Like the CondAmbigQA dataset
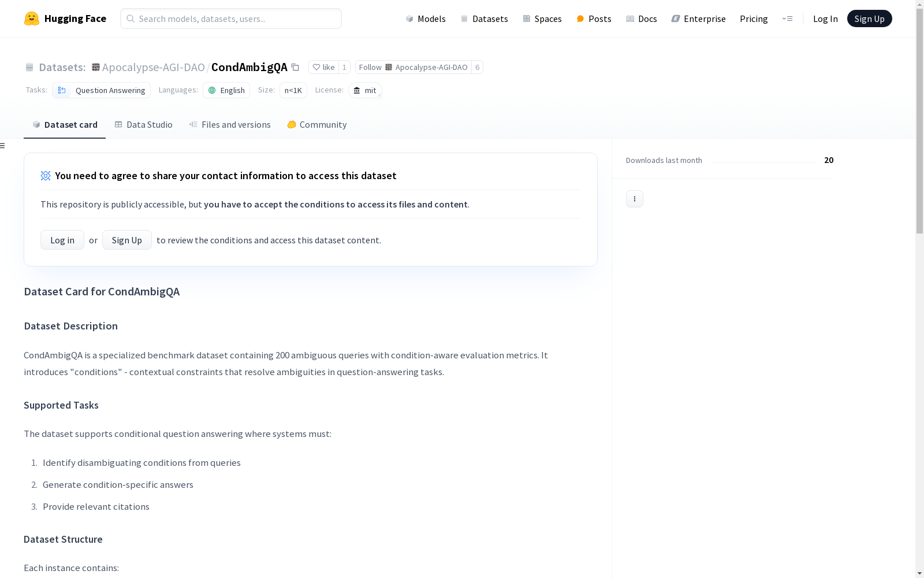 click(323, 67)
